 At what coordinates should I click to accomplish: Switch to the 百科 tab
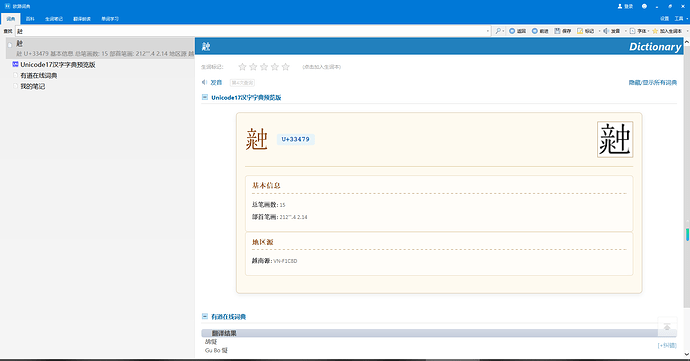point(30,18)
